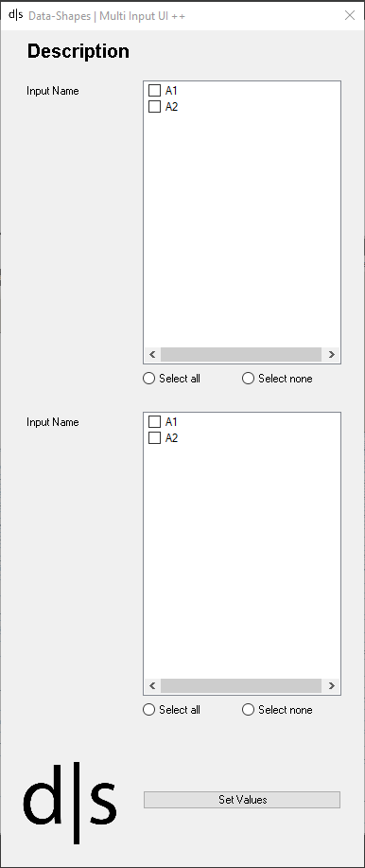
Task: Click the Set Values button
Action: tap(242, 799)
